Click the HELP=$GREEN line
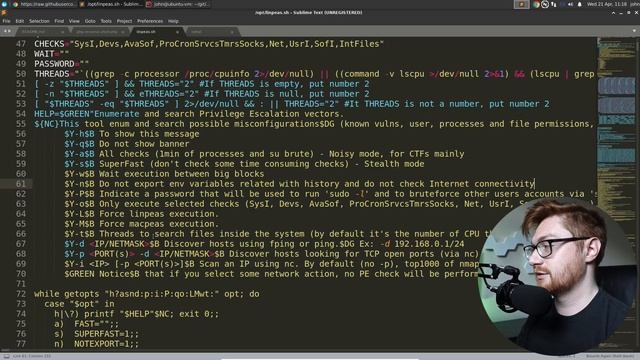Image resolution: width=640 pixels, height=360 pixels. point(189,114)
